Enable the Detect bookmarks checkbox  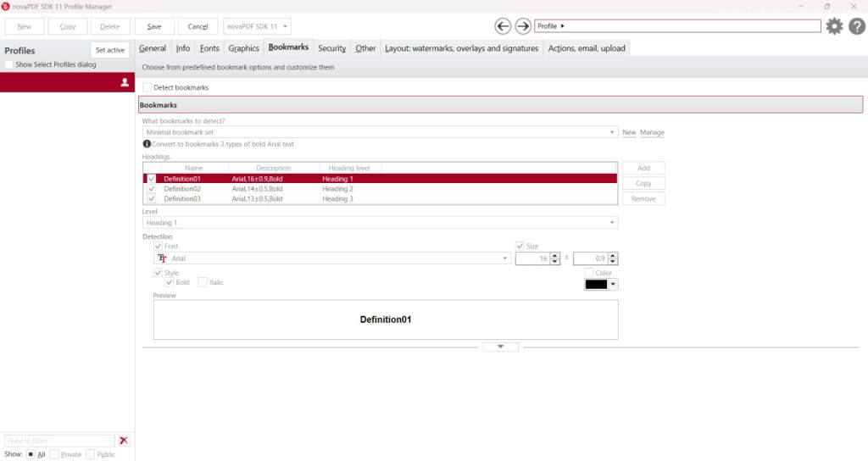(x=147, y=87)
